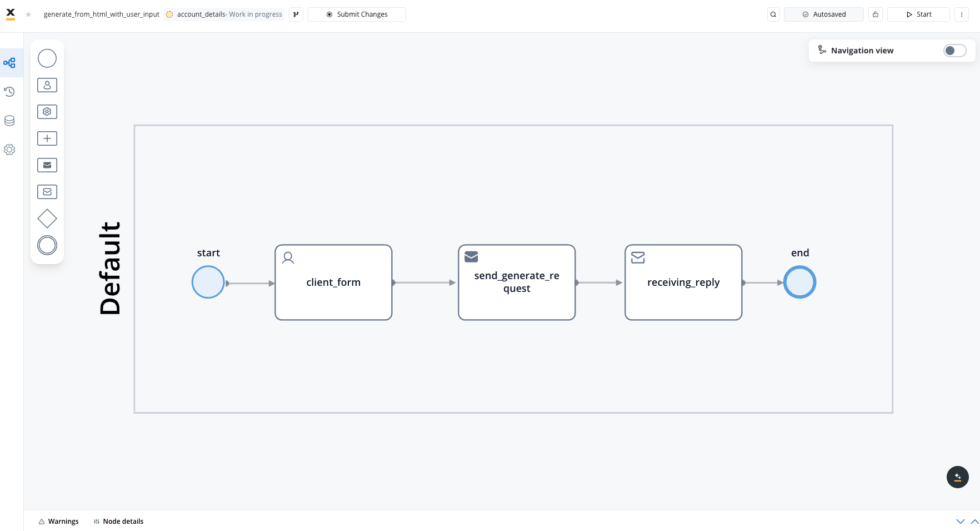Open the Node details tab
Image resolution: width=980 pixels, height=531 pixels.
click(118, 522)
